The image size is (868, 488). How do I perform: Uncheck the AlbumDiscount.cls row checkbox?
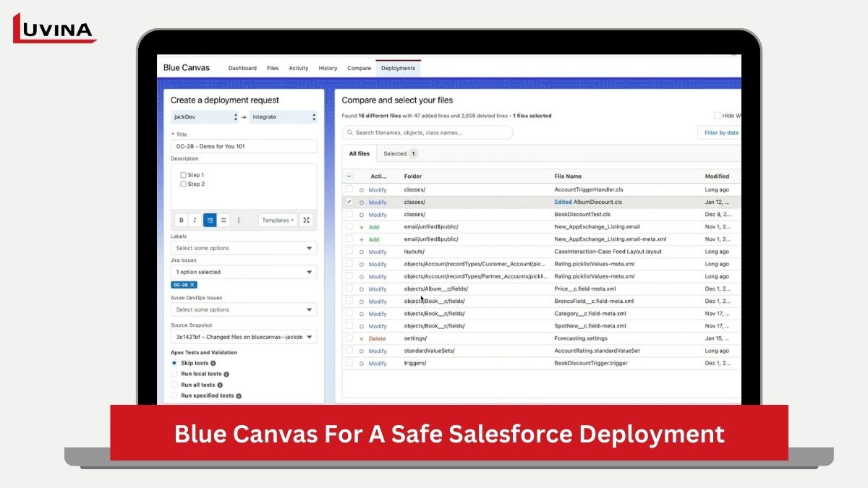[x=349, y=202]
